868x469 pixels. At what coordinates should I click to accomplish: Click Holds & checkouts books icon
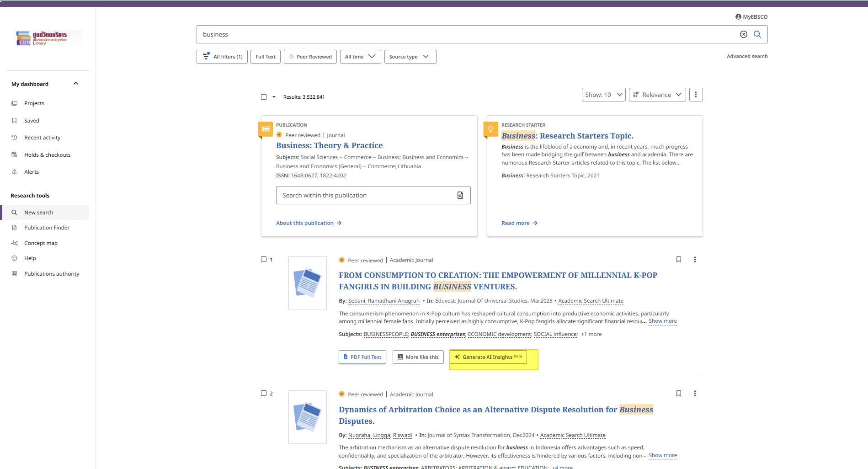(14, 155)
